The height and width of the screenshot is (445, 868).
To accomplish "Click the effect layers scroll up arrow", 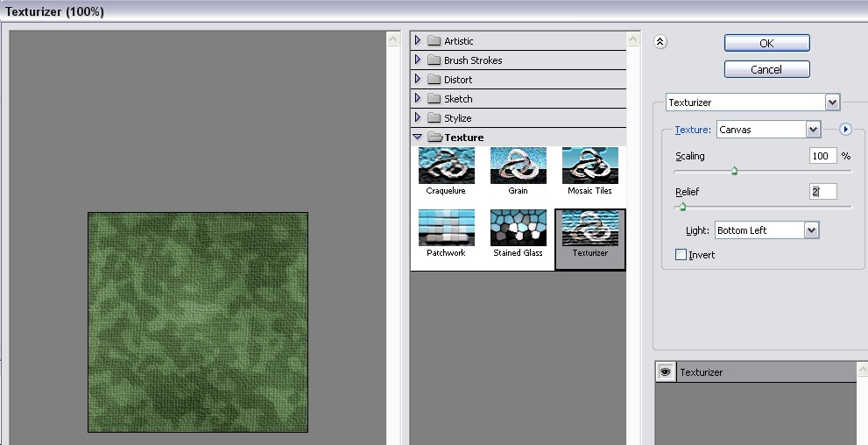I will pyautogui.click(x=863, y=369).
